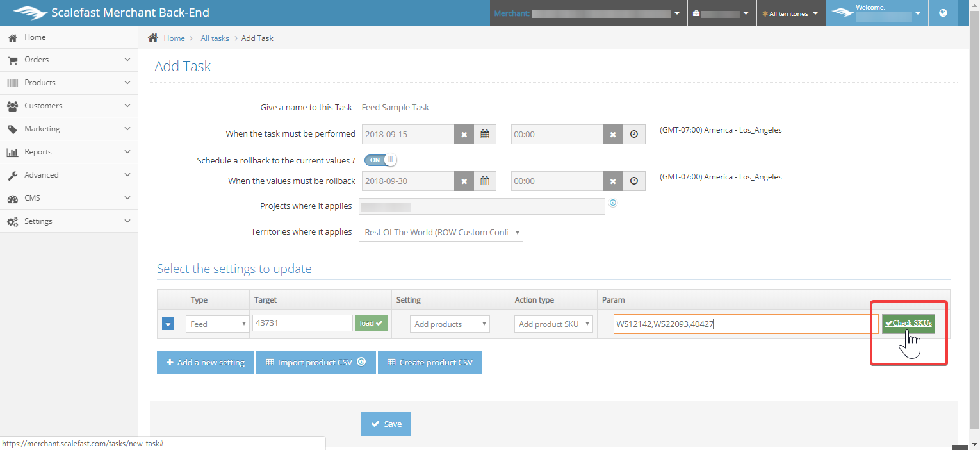Open the Add product SKU action dropdown

pos(553,324)
